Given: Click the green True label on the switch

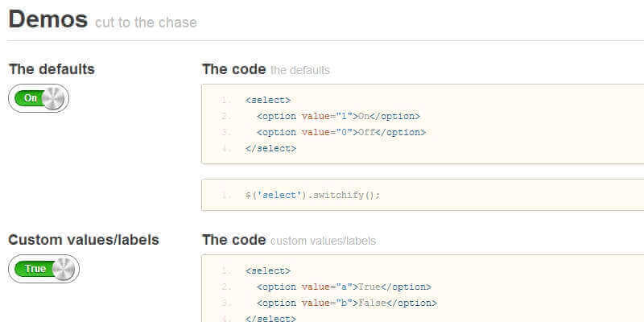Looking at the screenshot, I should tap(35, 269).
